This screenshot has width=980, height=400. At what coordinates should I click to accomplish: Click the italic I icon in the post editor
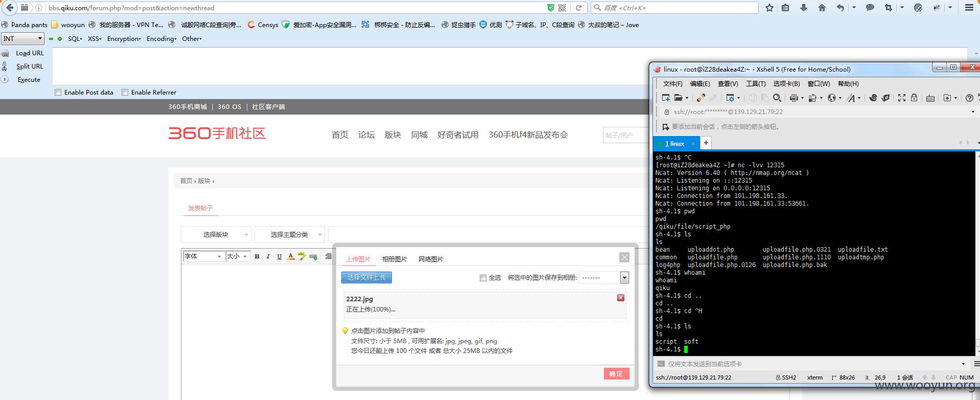(x=268, y=256)
